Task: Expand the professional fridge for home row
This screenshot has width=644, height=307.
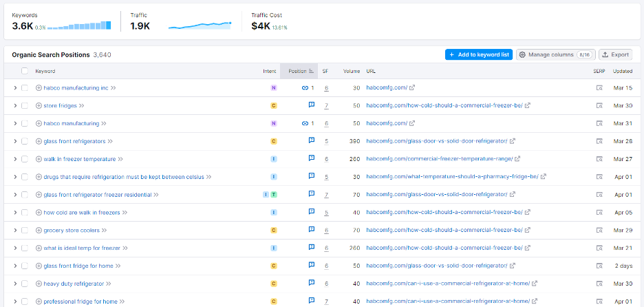Action: click(15, 301)
